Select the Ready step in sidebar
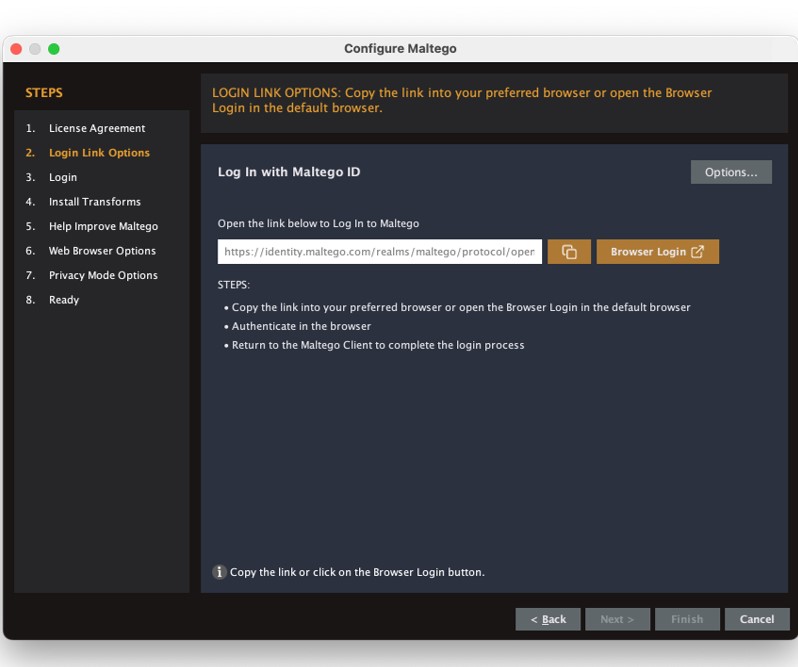Screen dimensions: 798x667 tap(64, 300)
